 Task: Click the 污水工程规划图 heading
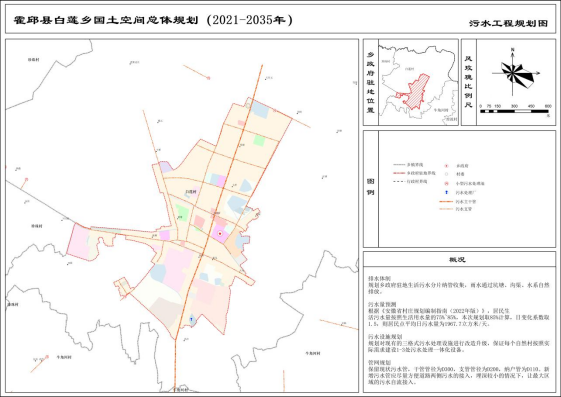pos(508,23)
